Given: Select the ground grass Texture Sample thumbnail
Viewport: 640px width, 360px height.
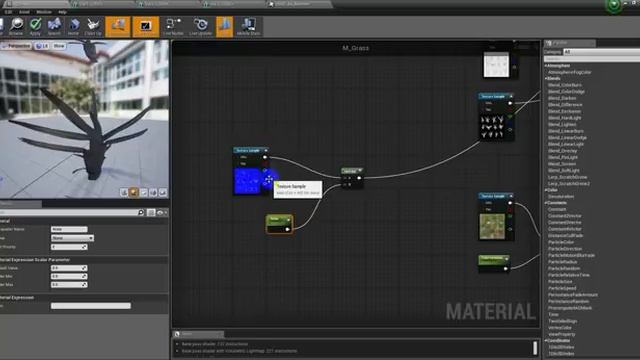Looking at the screenshot, I should [492, 227].
